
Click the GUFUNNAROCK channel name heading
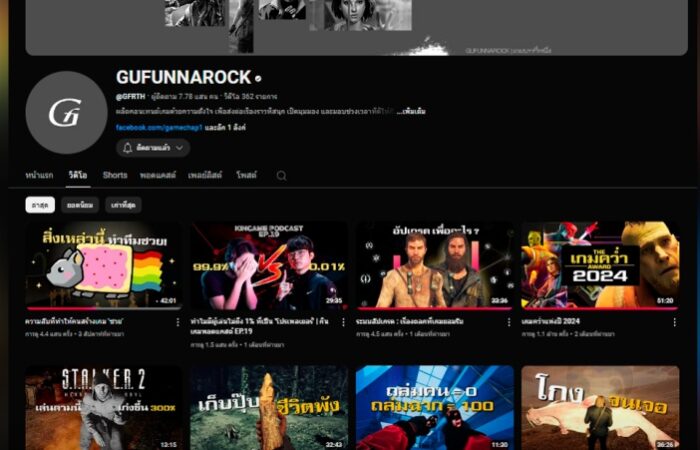tap(183, 77)
